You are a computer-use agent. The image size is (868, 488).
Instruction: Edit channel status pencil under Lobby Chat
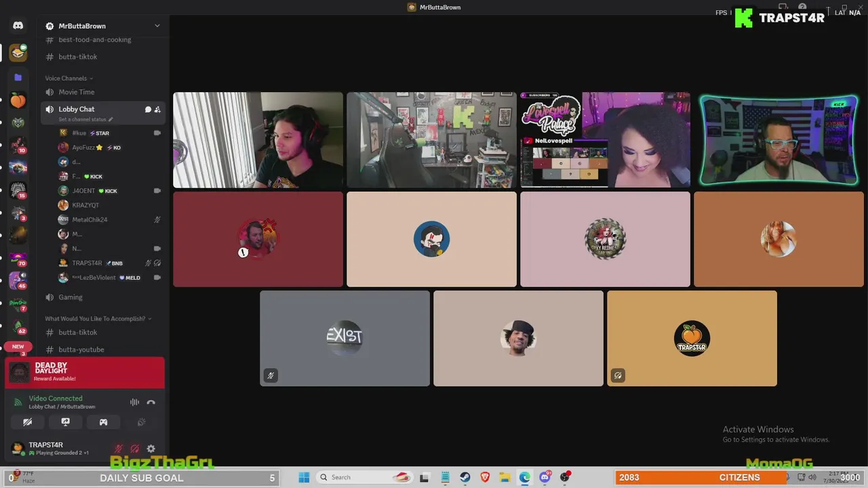(111, 119)
